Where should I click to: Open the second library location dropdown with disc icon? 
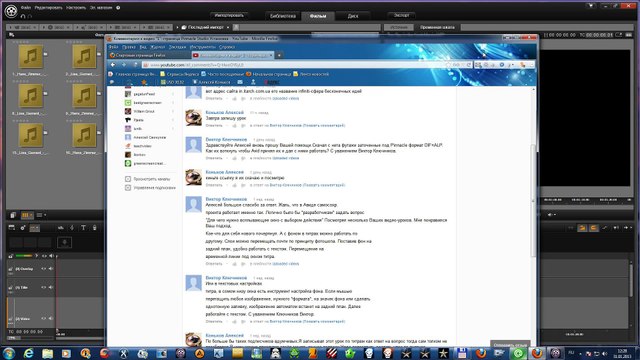(56, 27)
